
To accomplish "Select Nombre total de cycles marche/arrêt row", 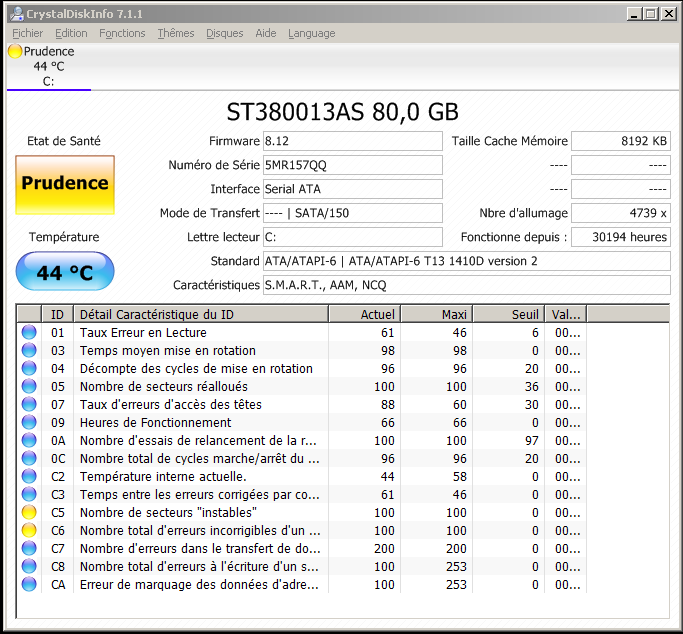I will (x=301, y=458).
